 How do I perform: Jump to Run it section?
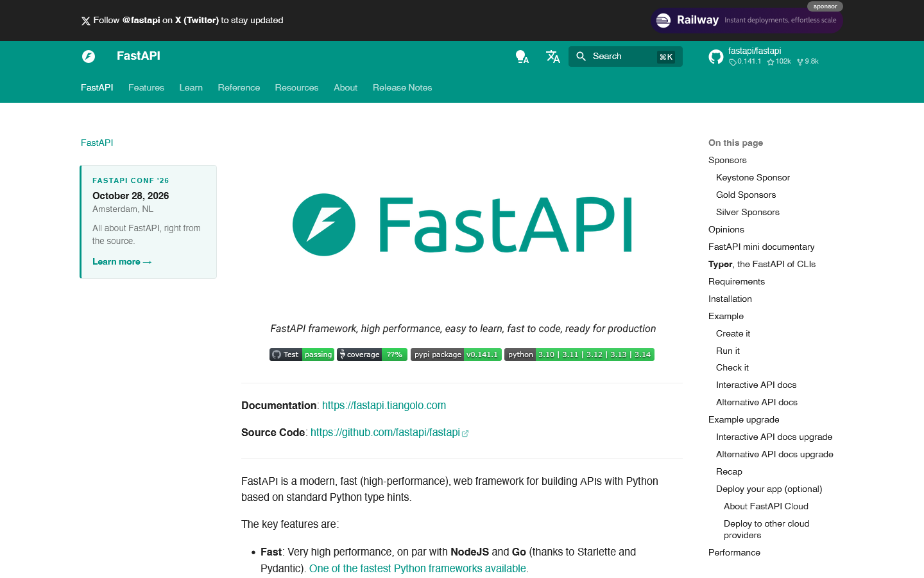728,351
